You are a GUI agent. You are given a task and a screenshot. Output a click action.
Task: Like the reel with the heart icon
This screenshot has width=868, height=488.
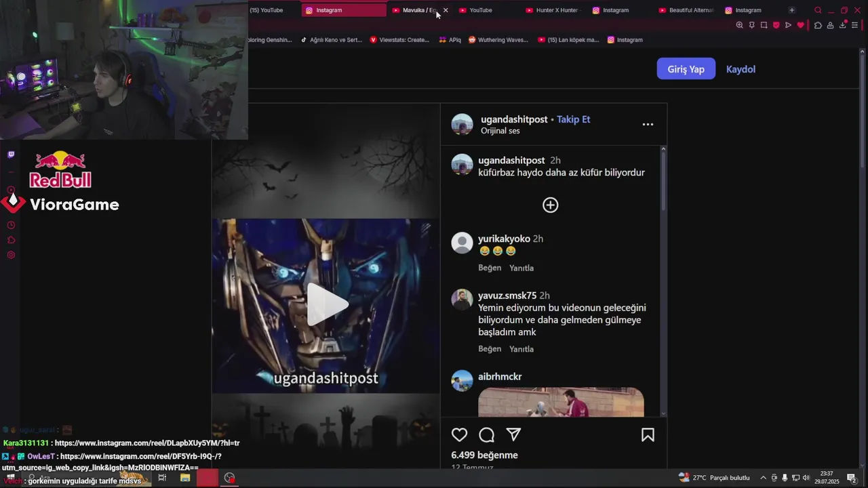460,435
